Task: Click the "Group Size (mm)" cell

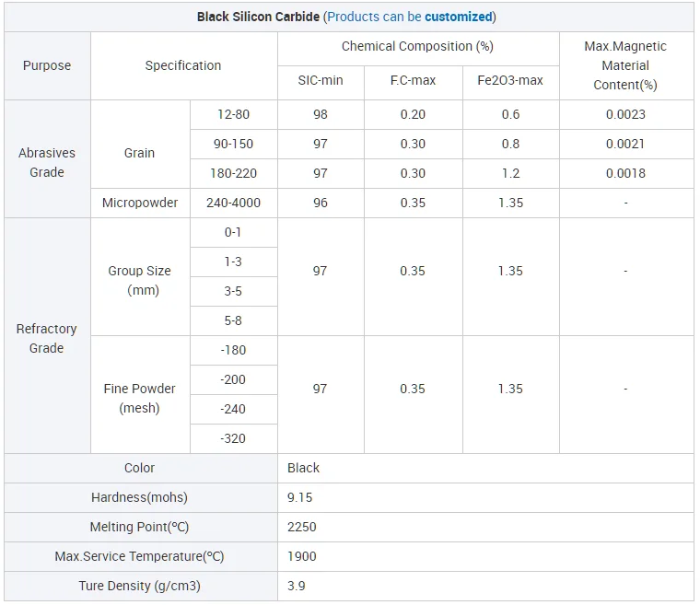Action: (x=140, y=281)
